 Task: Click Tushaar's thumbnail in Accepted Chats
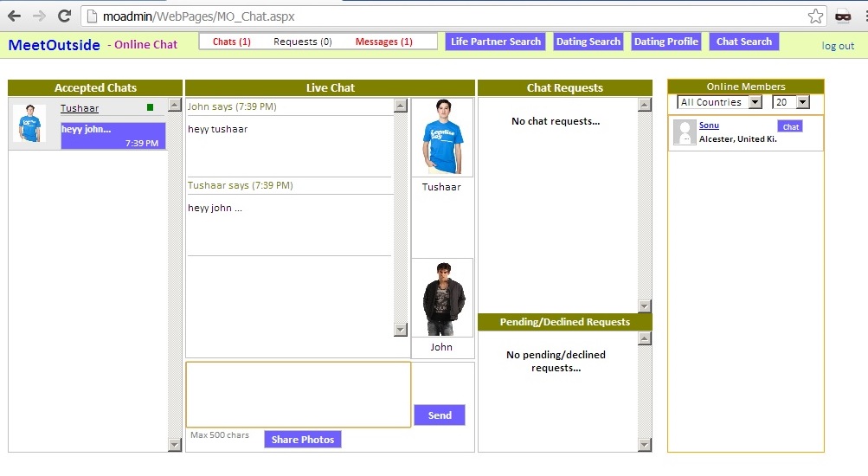pos(29,124)
